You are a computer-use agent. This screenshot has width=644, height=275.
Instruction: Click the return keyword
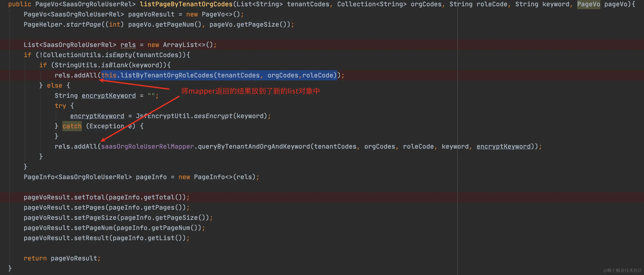(x=35, y=258)
